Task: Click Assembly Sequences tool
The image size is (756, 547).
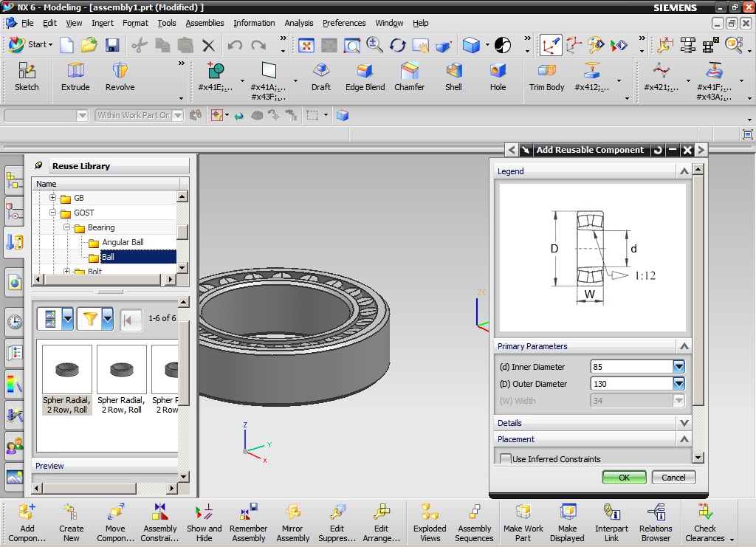Action: pos(475,523)
